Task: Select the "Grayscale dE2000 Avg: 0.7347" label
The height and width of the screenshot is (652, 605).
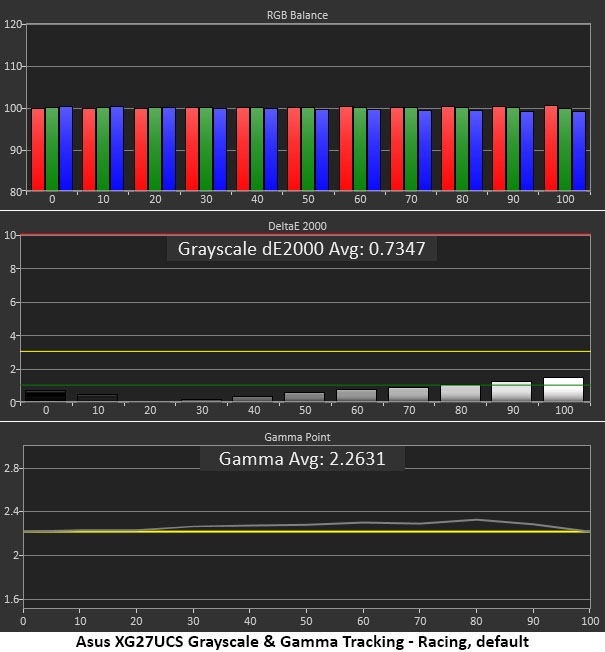Action: coord(301,249)
